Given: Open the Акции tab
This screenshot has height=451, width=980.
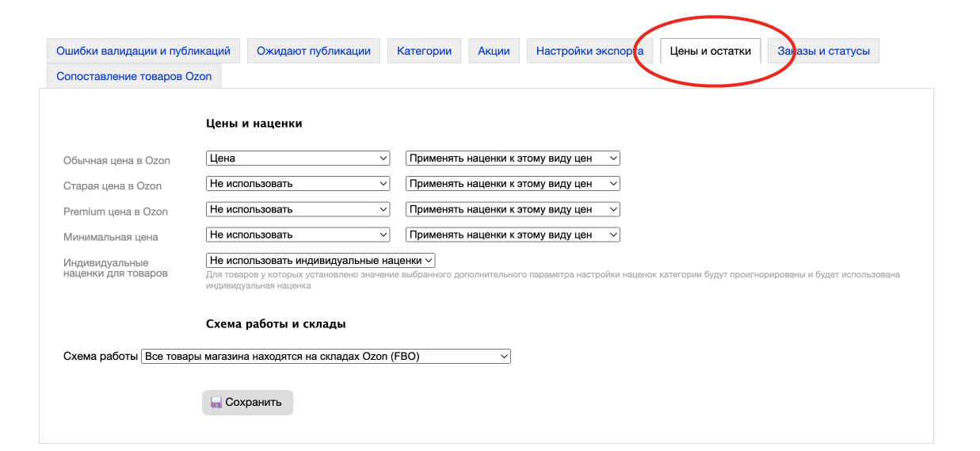Looking at the screenshot, I should pyautogui.click(x=494, y=51).
